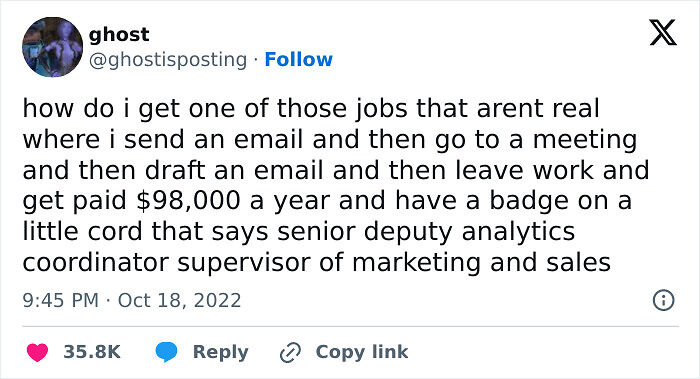Screen dimensions: 700x379
Task: Click the chain link icon beside Copy link
Action: tap(290, 352)
